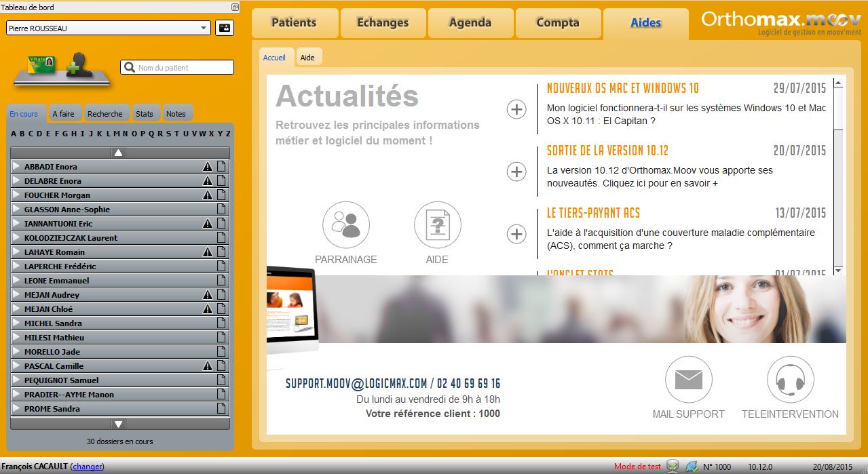
Task: Click the warning icon for DELABRE Enora
Action: click(208, 181)
